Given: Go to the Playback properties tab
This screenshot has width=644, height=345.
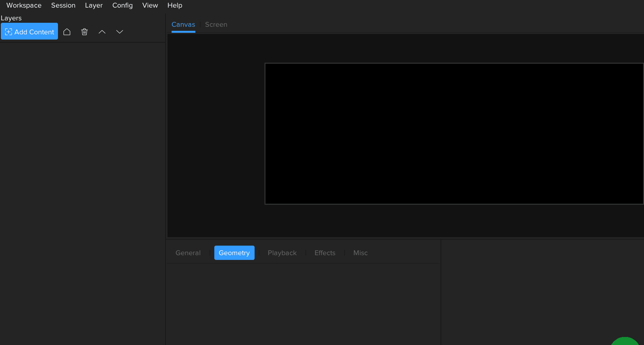Looking at the screenshot, I should point(282,253).
